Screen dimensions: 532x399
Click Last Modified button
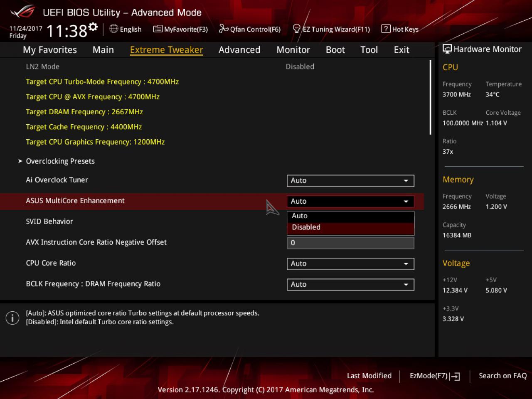(369, 376)
